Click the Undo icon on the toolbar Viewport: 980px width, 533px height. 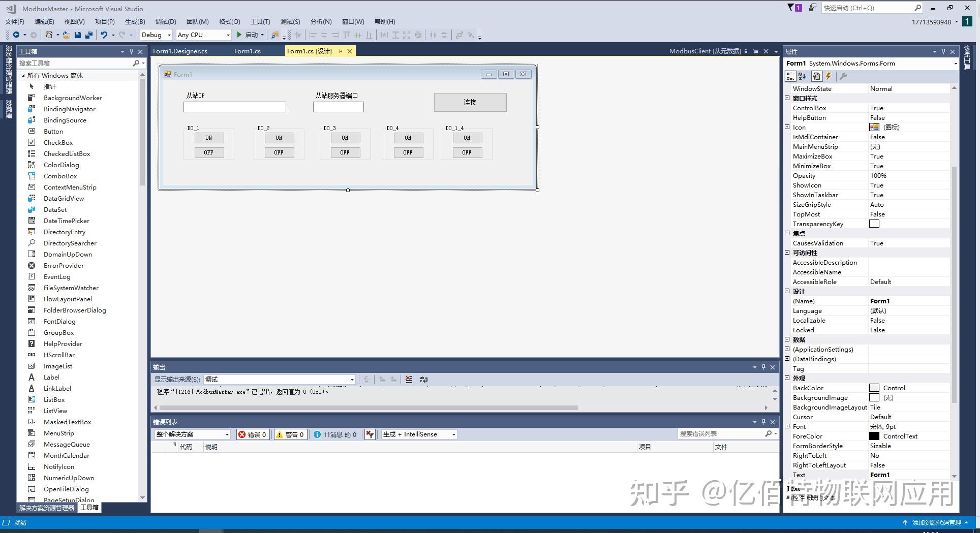pos(104,35)
